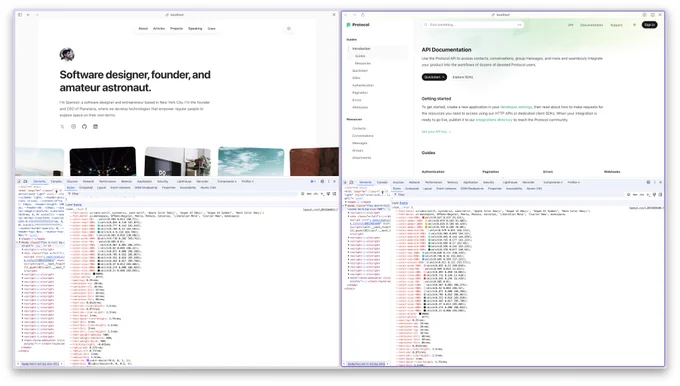Open Instagram icon in left window
Viewport: 680px width, 386px height.
tap(73, 127)
